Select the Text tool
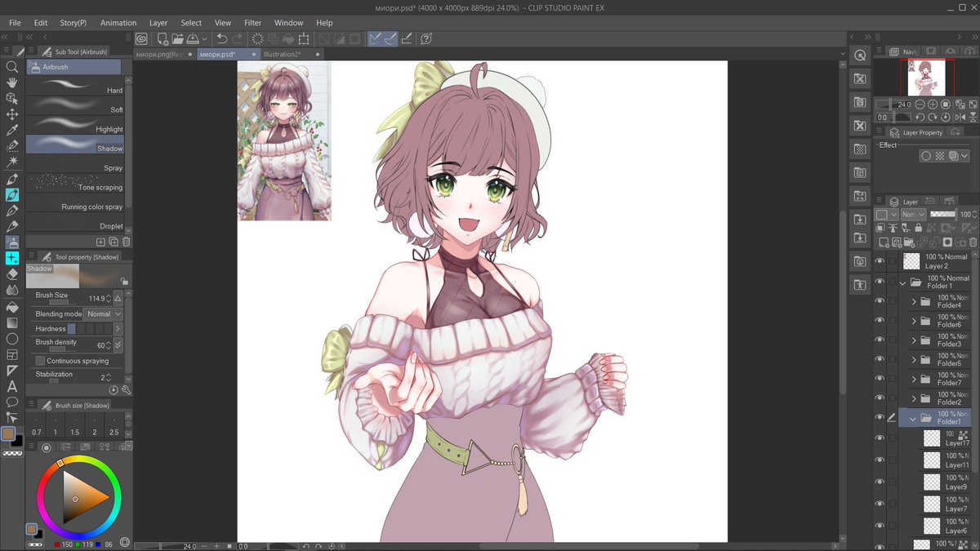980x551 pixels. [x=12, y=386]
